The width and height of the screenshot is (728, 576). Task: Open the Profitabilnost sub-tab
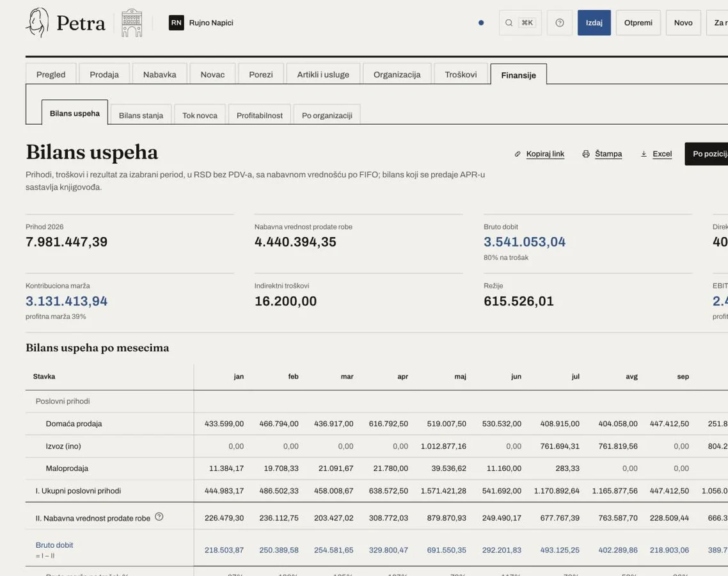[260, 115]
